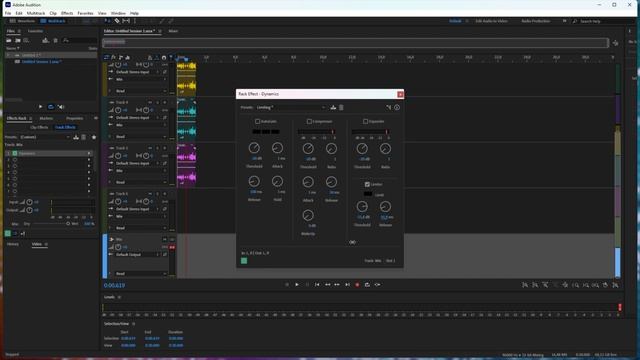
Task: Click the Fast Forward transport button
Action: (x=337, y=284)
